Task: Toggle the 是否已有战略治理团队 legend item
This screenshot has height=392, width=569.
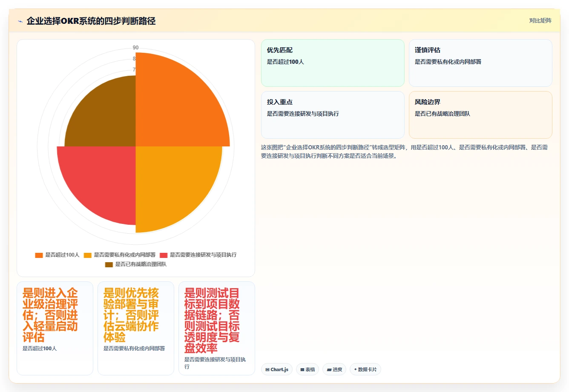Action: point(136,264)
